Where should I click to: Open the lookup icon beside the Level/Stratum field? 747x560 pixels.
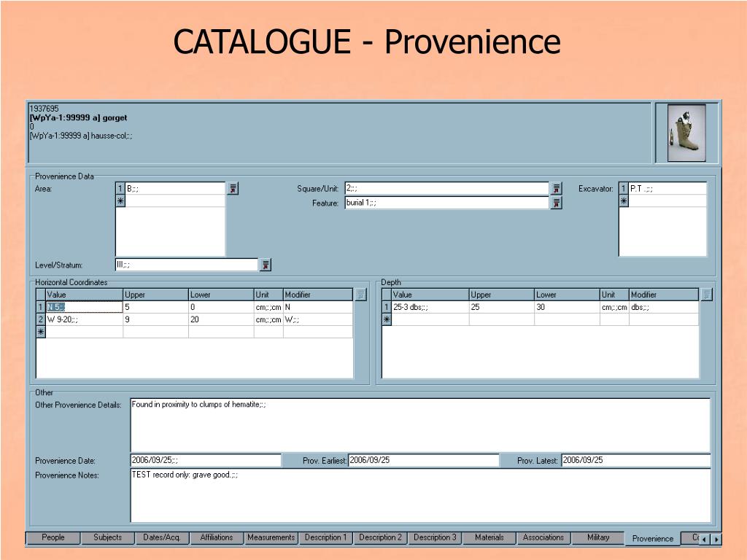266,265
